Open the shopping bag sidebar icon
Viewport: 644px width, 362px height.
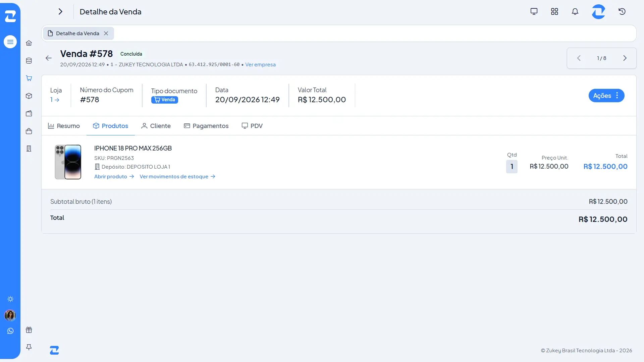point(29,131)
